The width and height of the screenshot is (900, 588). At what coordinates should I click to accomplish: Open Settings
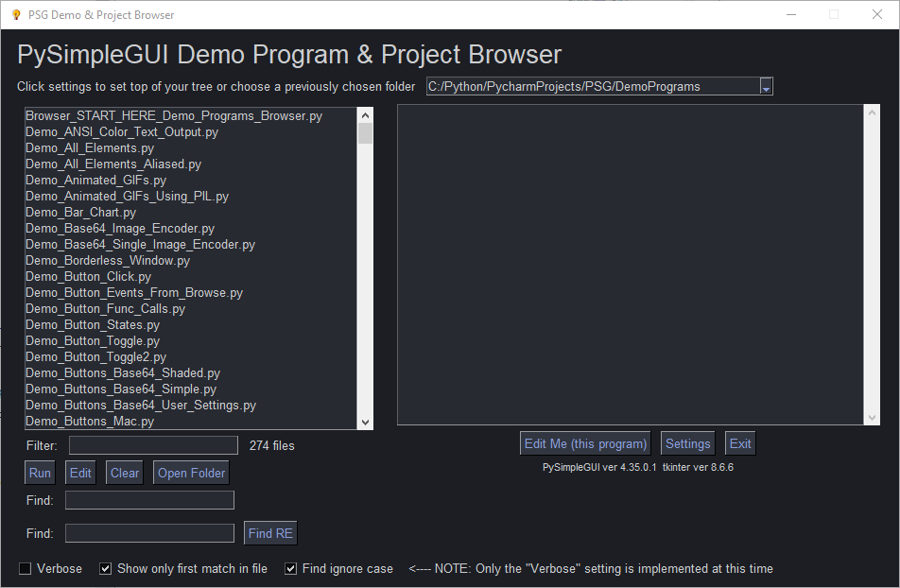tap(687, 443)
